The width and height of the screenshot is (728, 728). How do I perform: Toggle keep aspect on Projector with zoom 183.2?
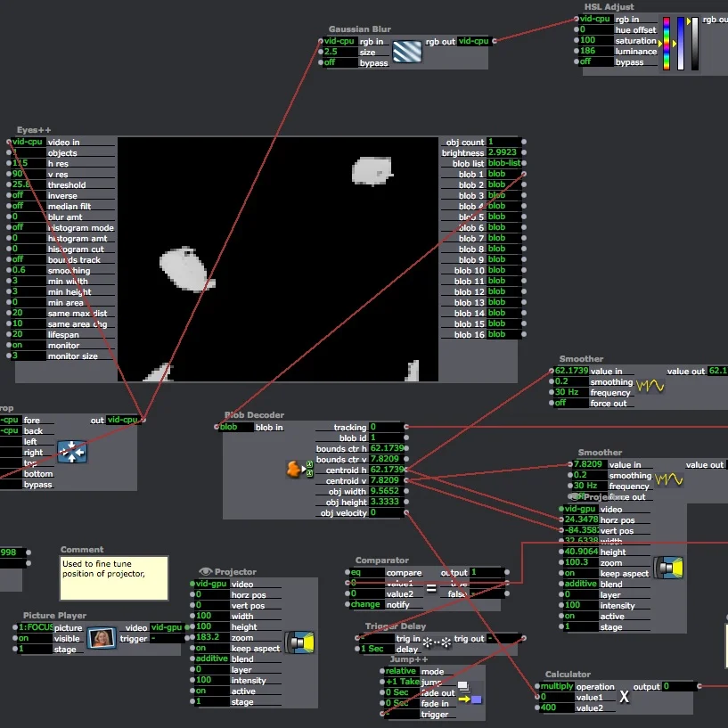212,648
